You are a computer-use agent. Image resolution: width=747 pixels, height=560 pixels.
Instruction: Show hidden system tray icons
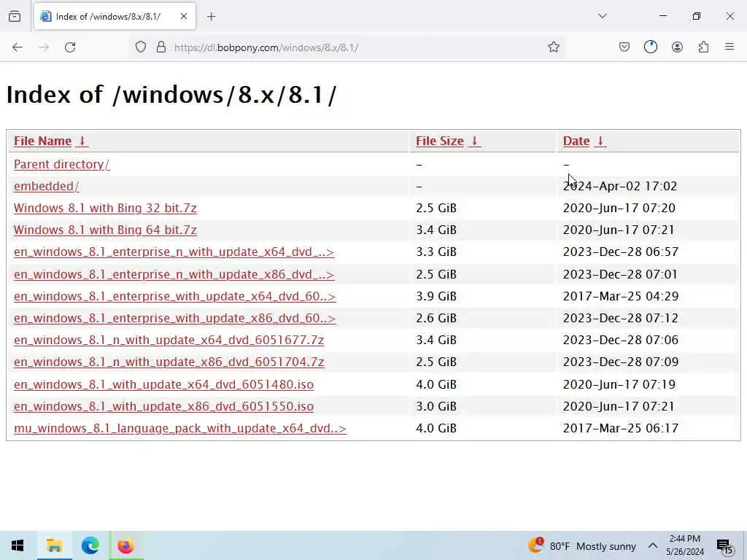[653, 545]
